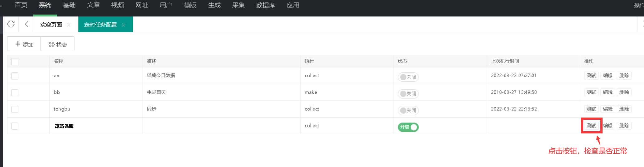Click the 状态 gear button
This screenshot has width=644, height=167.
point(58,44)
